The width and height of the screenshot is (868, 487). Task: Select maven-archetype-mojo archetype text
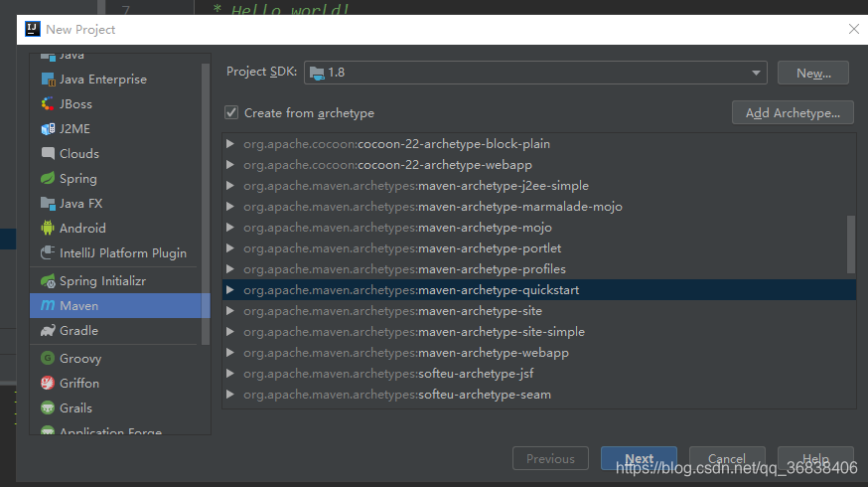point(485,228)
